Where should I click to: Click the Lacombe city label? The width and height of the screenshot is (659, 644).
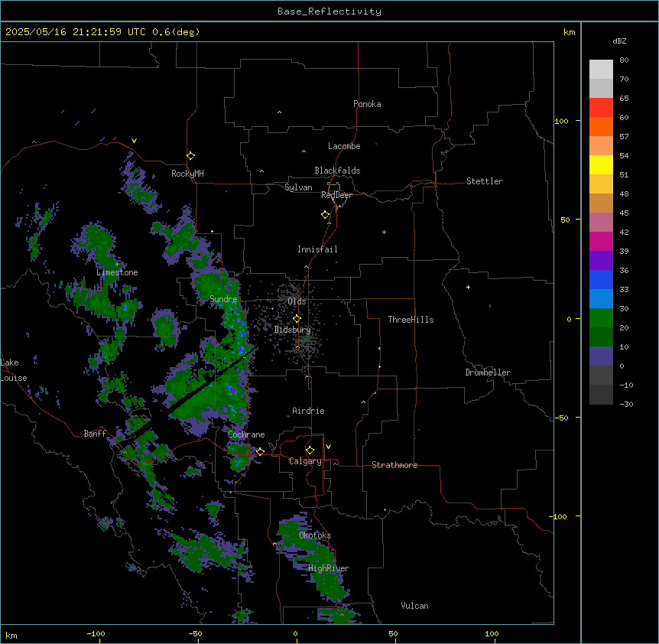(344, 146)
